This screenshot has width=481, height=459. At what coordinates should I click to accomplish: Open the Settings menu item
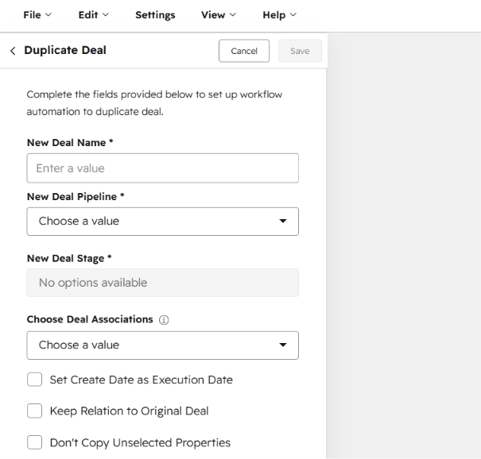[x=155, y=15]
